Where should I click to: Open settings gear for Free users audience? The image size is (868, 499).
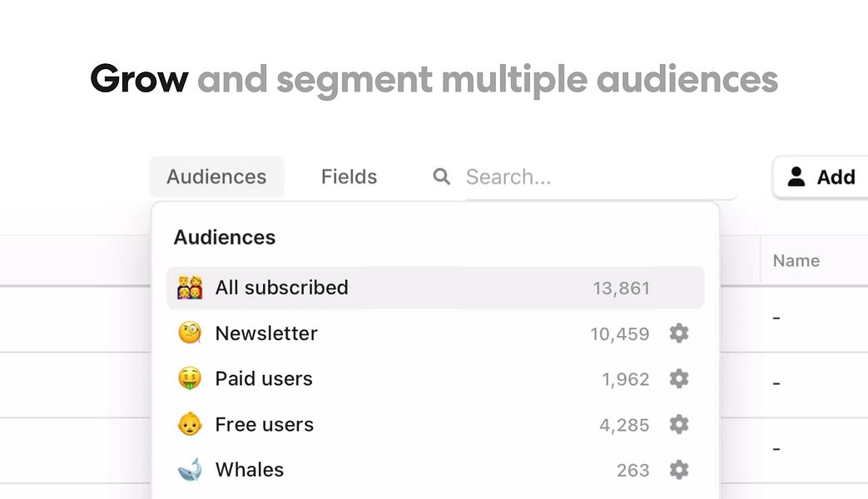pos(679,424)
